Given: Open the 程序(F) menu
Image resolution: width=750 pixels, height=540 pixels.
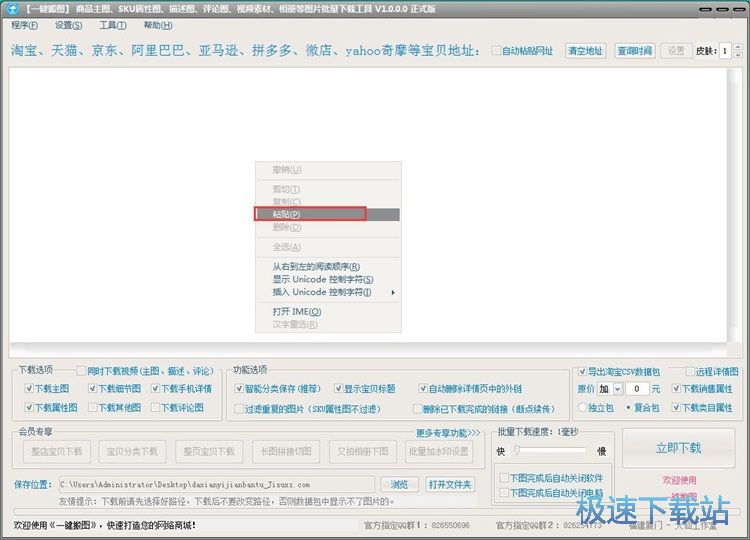Looking at the screenshot, I should [x=25, y=25].
